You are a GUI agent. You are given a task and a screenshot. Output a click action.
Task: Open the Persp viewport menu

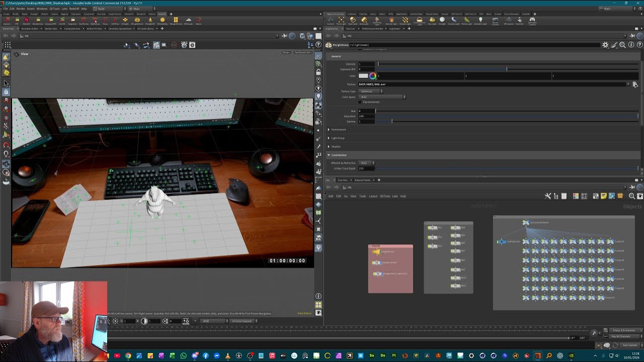point(287,52)
